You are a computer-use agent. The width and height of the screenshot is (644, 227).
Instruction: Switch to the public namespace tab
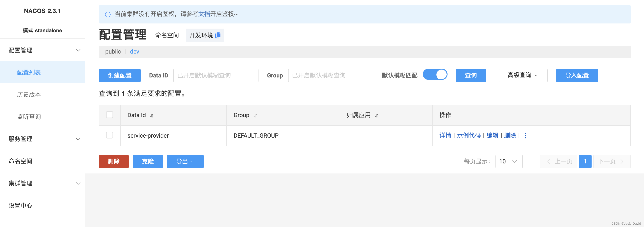[x=113, y=52]
